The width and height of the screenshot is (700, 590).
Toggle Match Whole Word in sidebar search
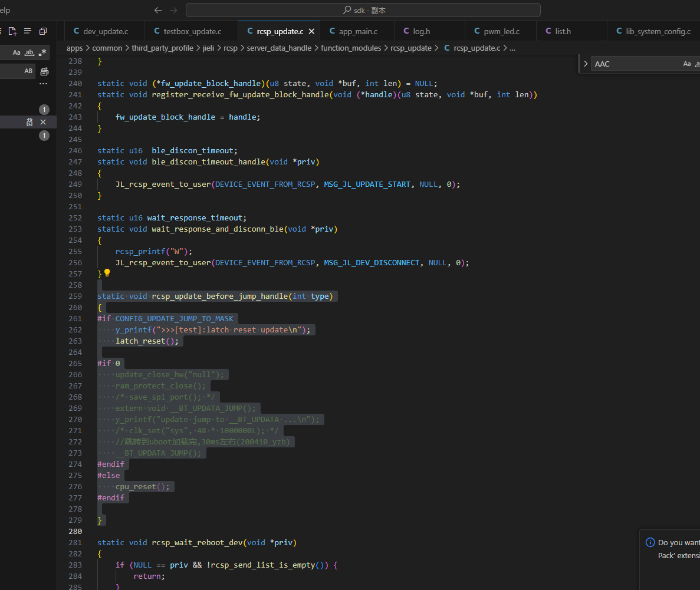29,52
